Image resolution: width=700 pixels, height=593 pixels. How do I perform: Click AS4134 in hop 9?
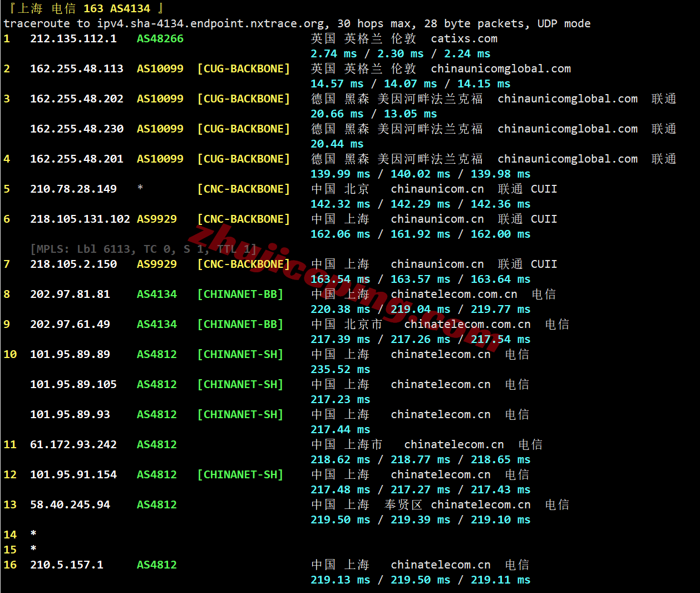[157, 324]
